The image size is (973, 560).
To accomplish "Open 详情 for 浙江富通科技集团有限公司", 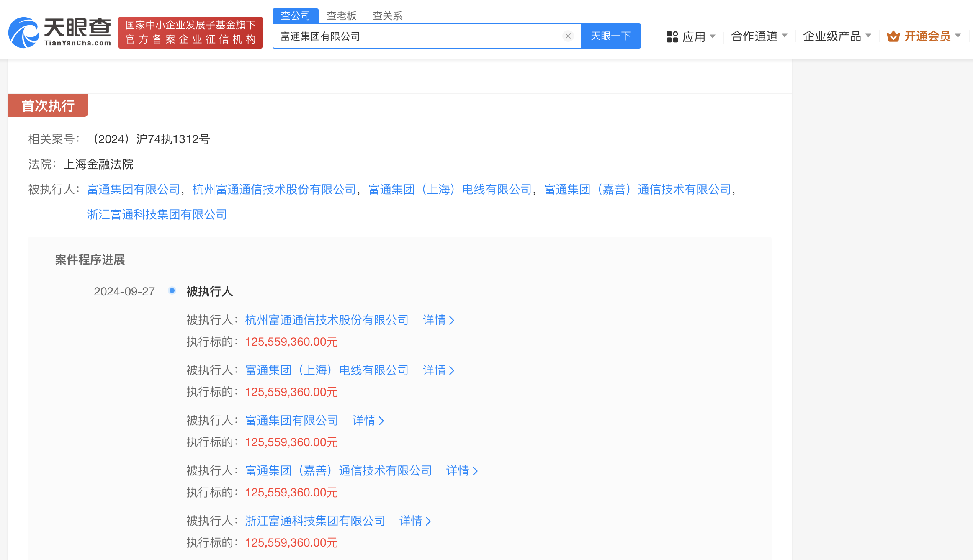I will coord(415,521).
